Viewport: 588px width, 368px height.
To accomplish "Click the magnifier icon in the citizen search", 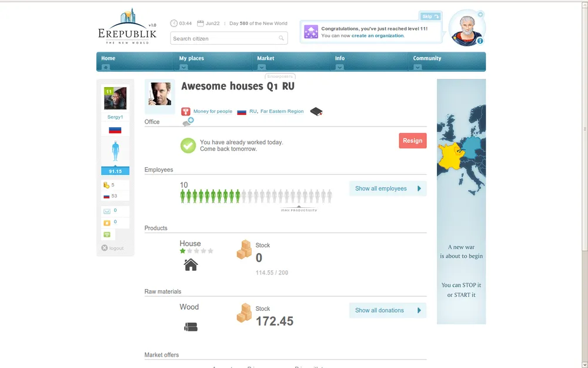I will 281,38.
